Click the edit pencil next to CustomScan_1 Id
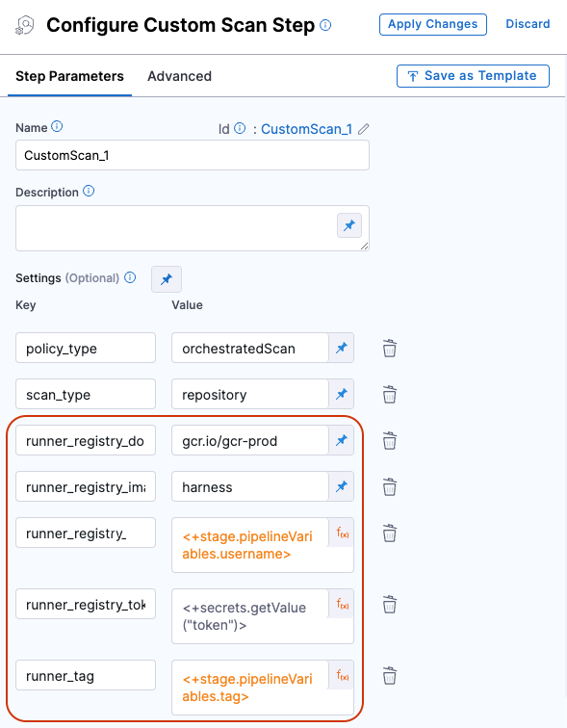Viewport: 567px width, 728px height. [x=363, y=129]
